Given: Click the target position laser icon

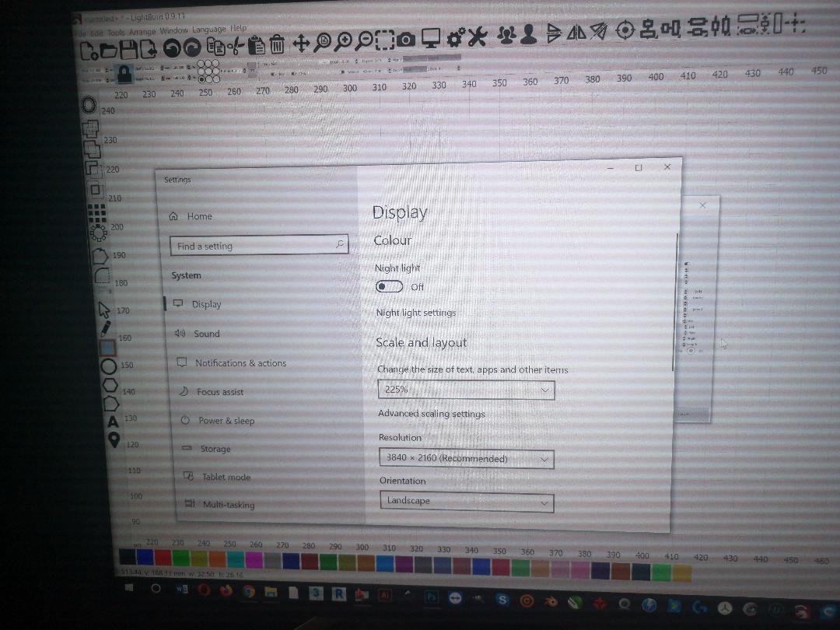Looking at the screenshot, I should point(625,30).
